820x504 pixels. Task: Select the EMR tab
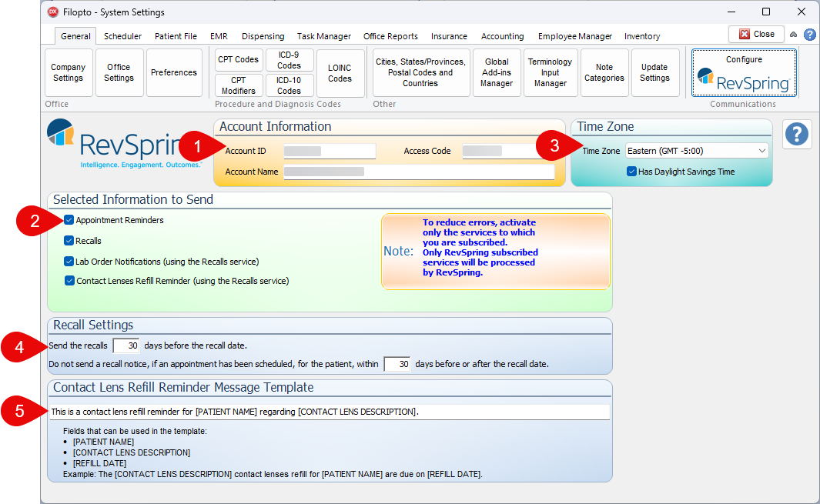click(219, 36)
